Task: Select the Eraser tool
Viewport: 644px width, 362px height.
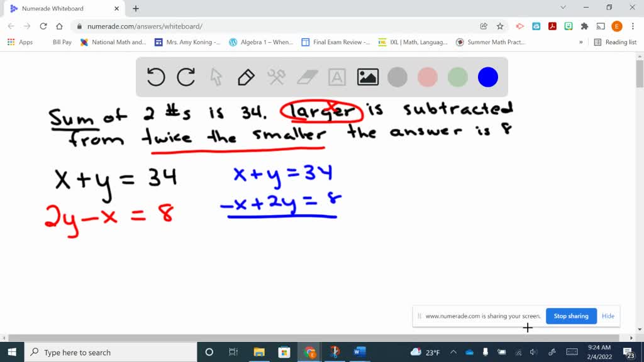Action: tap(306, 77)
